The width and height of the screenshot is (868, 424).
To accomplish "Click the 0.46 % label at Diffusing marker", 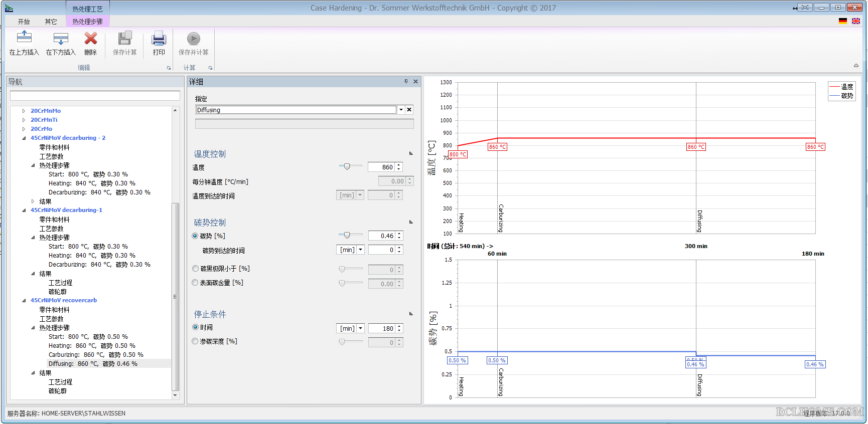I will point(695,364).
